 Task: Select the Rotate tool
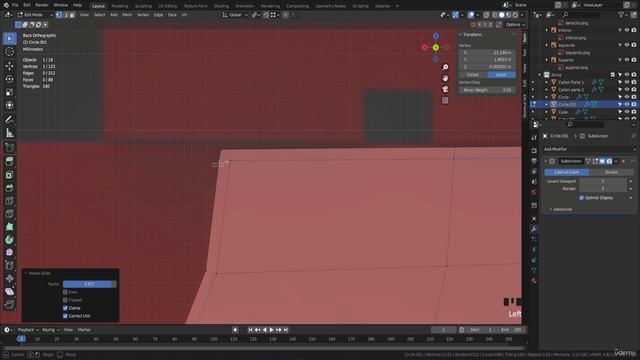click(x=9, y=79)
